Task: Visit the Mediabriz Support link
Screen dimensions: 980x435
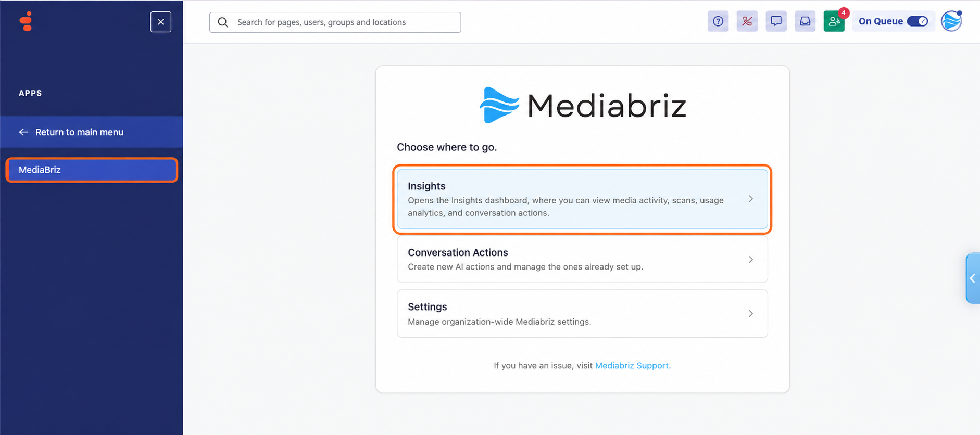Action: pyautogui.click(x=632, y=366)
